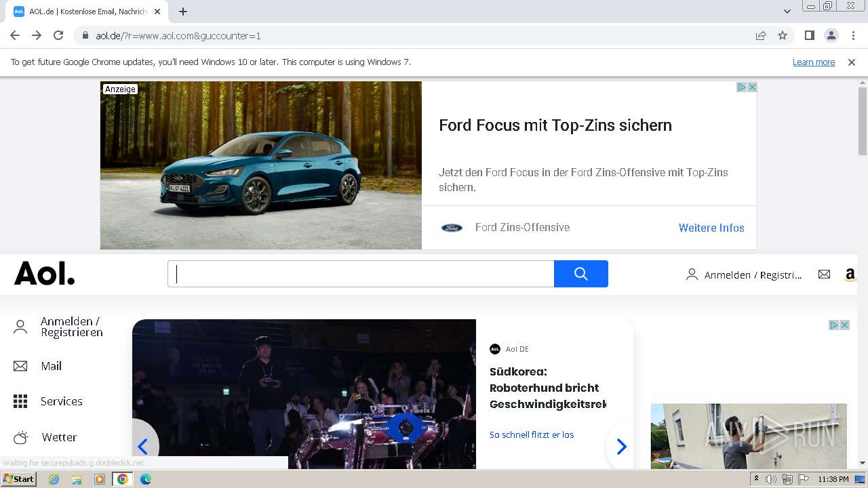Click Aol DE source label
The width and height of the screenshot is (868, 488).
point(517,349)
